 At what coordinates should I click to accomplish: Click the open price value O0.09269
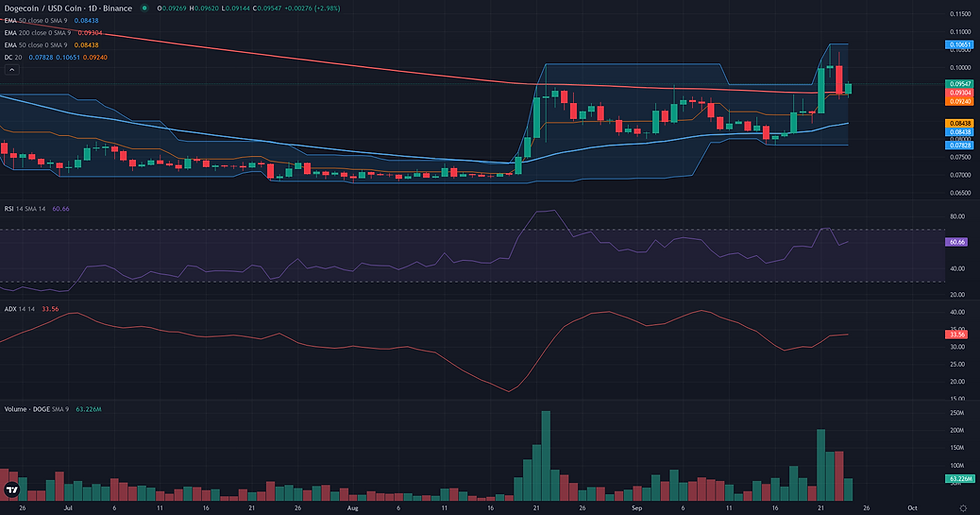[172, 8]
